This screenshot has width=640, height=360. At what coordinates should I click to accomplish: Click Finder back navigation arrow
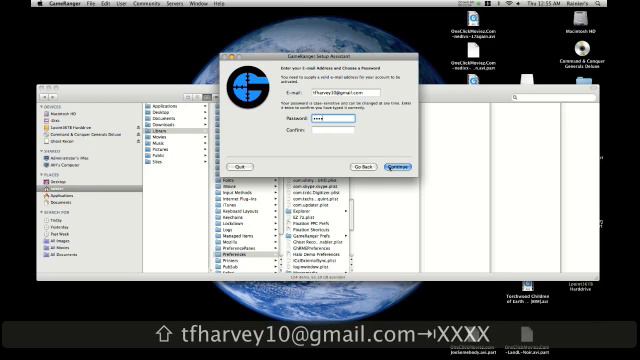[44, 97]
